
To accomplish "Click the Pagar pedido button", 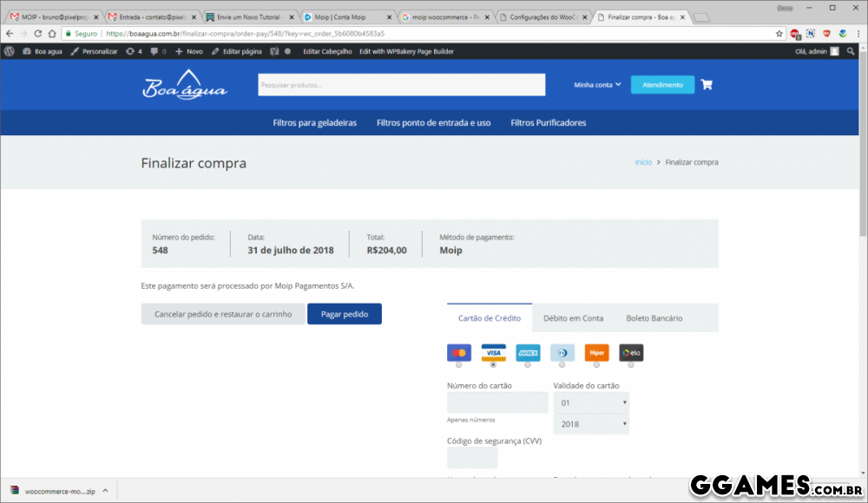I will coord(344,314).
